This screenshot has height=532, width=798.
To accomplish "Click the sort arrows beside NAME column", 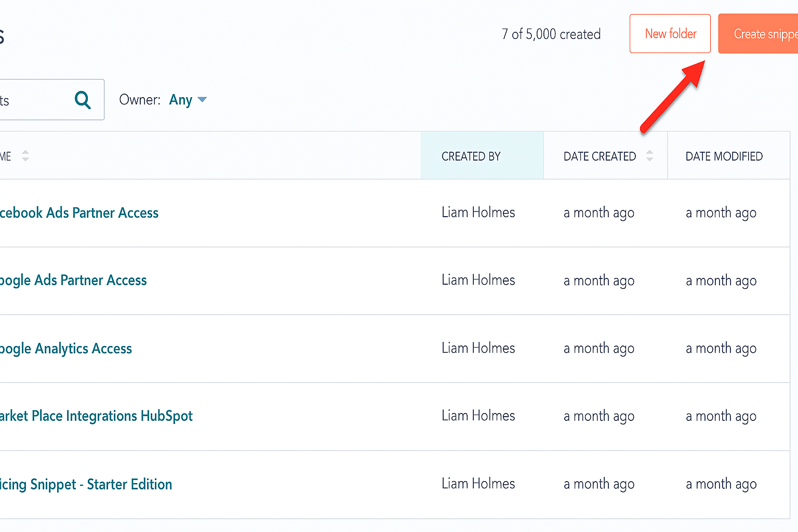I will click(24, 155).
